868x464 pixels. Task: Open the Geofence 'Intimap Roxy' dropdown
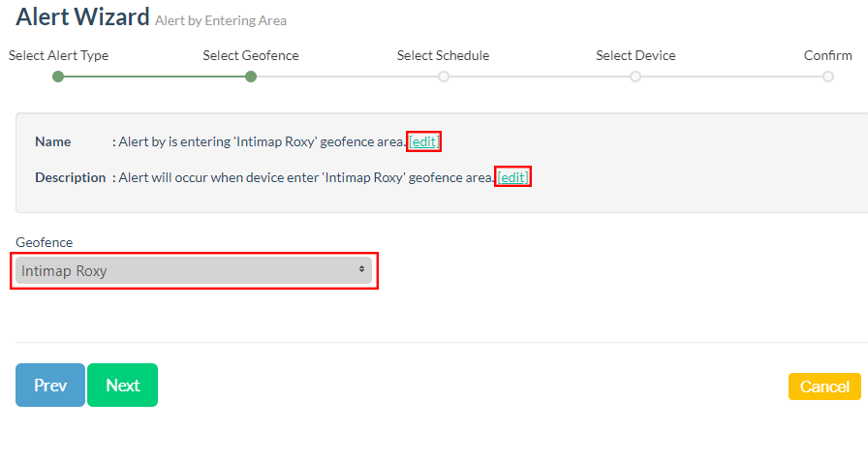(194, 271)
